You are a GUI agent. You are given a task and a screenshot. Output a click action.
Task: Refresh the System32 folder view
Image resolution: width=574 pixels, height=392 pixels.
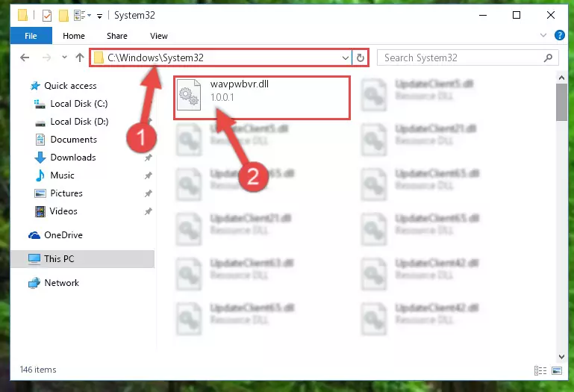(x=361, y=58)
